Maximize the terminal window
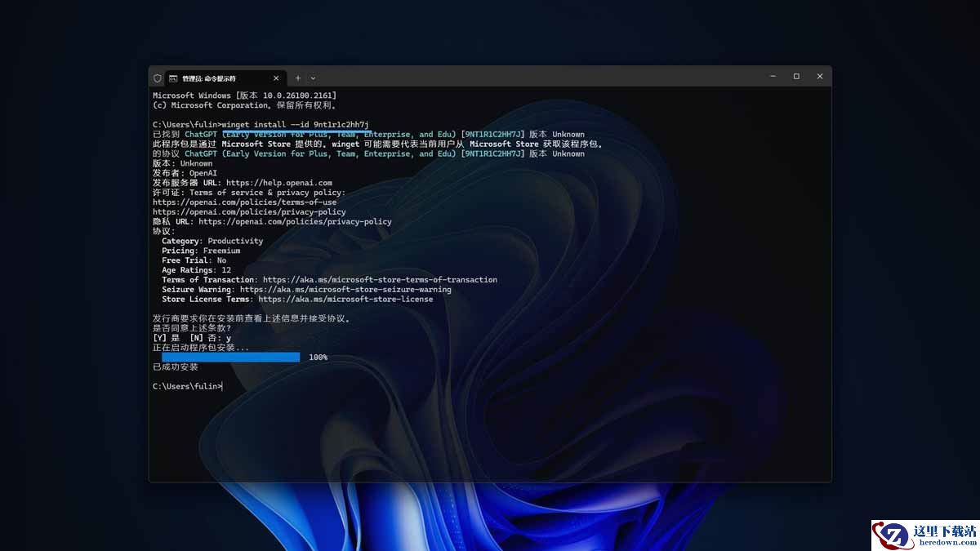The height and width of the screenshot is (551, 980). click(x=796, y=77)
